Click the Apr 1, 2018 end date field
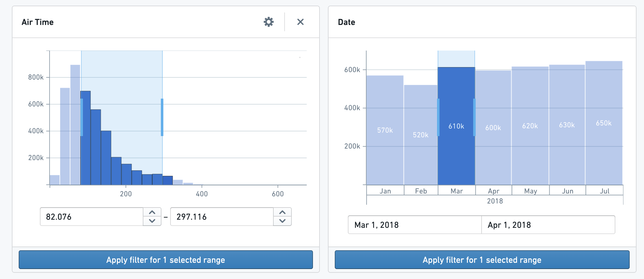 coord(548,225)
